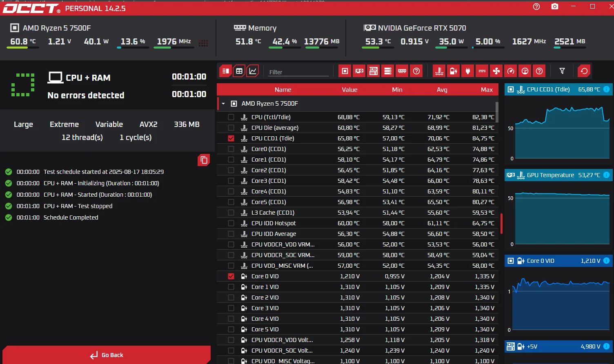The height and width of the screenshot is (364, 614).
Task: Show only temperature sensors via thermometer icon
Action: tap(439, 71)
